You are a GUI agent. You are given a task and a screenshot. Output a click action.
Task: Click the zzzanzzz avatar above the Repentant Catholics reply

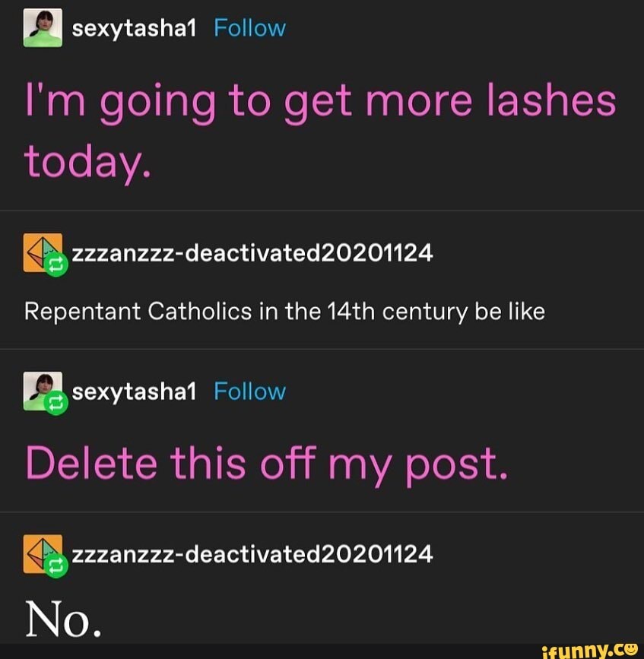[43, 252]
